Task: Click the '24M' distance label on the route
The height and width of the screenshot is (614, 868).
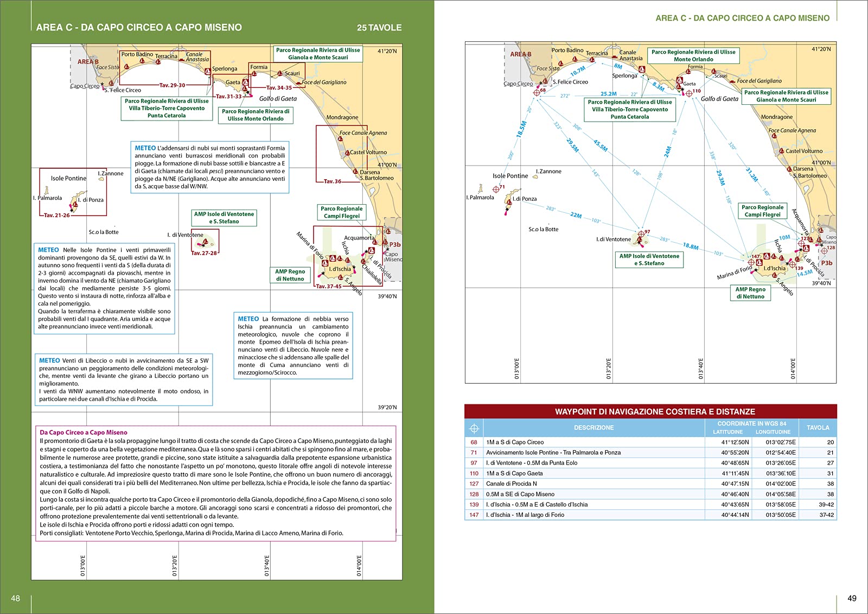Action: 668,151
